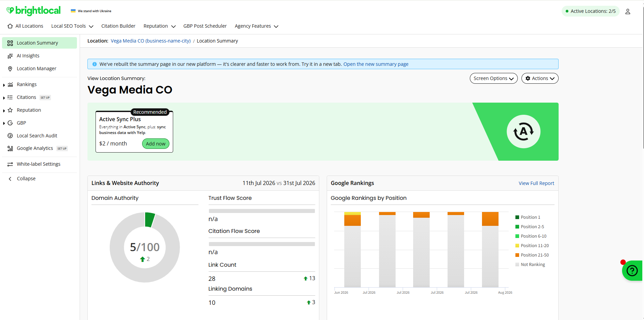Click the Aug 2026 rankings bar
Image resolution: width=644 pixels, height=320 pixels.
coord(490,249)
